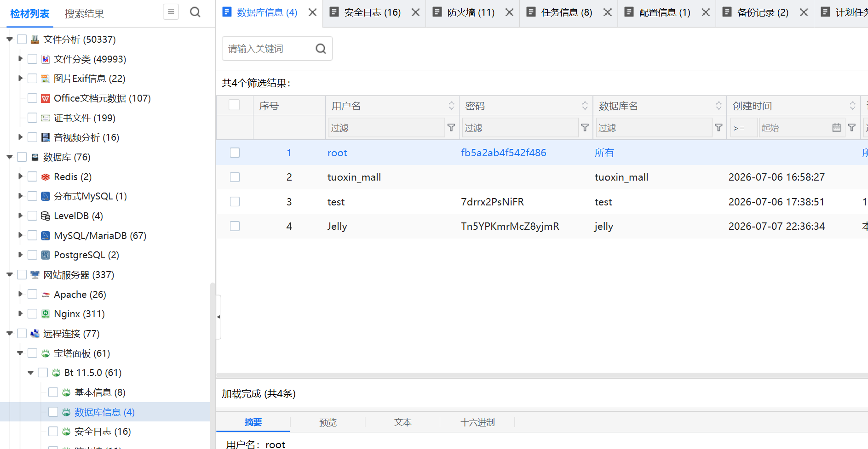Image resolution: width=868 pixels, height=449 pixels.
Task: Click the sidebar vertical scrollbar
Action: tap(213, 365)
